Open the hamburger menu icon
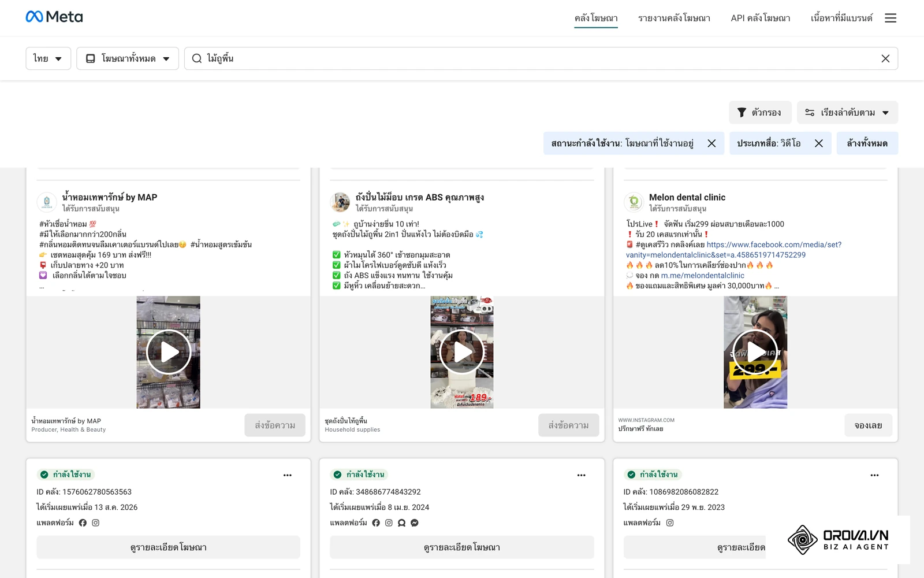 coord(891,18)
